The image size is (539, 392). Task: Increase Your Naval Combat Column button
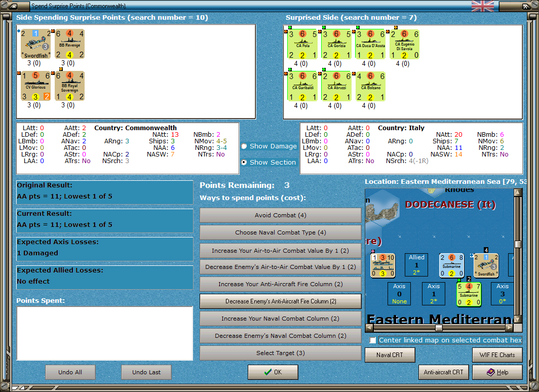(x=281, y=319)
